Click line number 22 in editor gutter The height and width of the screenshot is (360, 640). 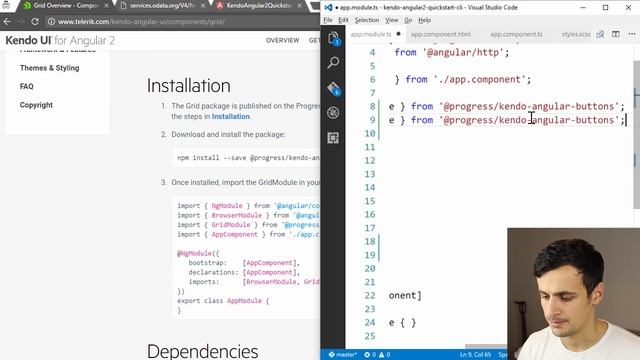click(x=370, y=296)
